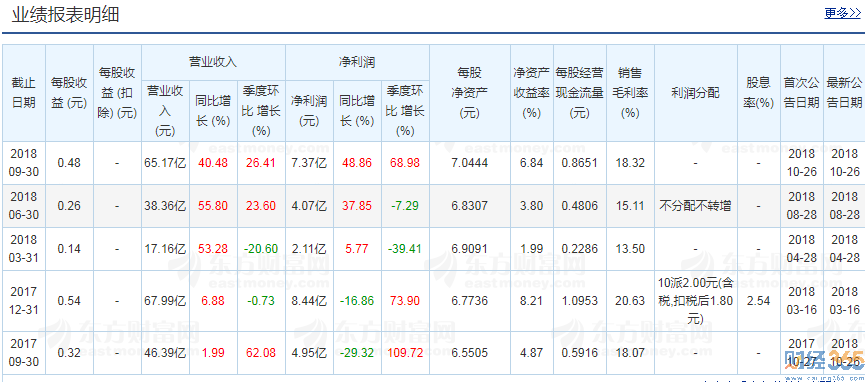Click the 营业收入 group header

(213, 62)
